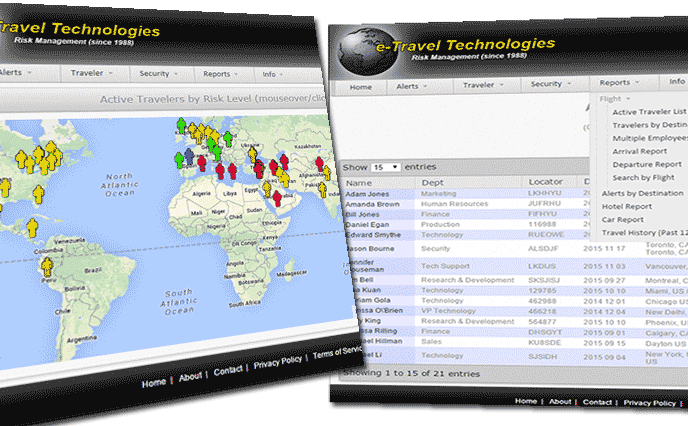This screenshot has height=426, width=688.
Task: Click Contact link in map window footer
Action: tap(228, 371)
